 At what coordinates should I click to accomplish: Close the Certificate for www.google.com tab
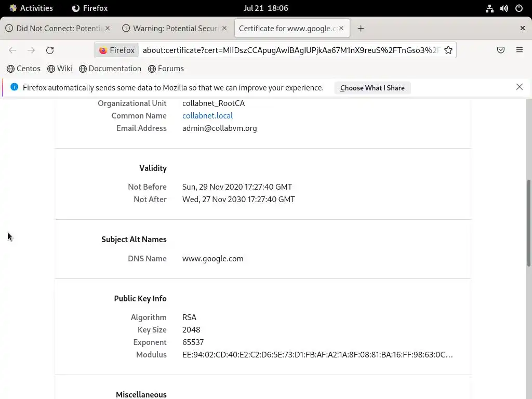pyautogui.click(x=341, y=28)
